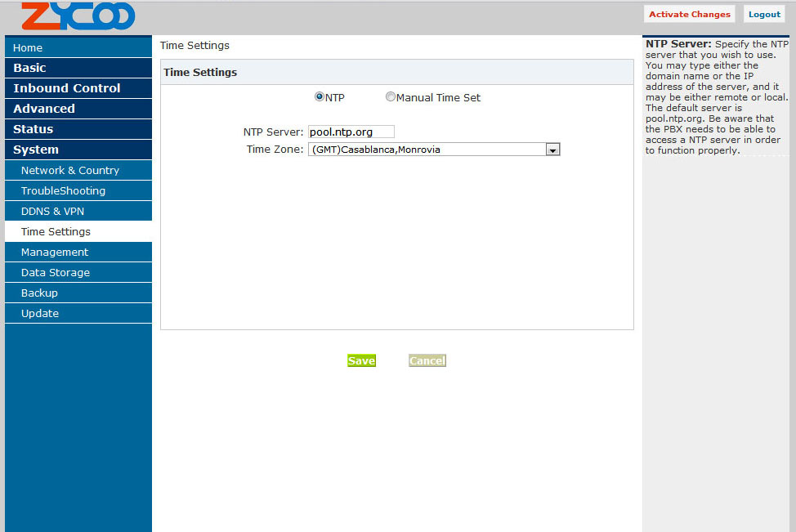Click the ZYCOO logo

pyautogui.click(x=78, y=16)
